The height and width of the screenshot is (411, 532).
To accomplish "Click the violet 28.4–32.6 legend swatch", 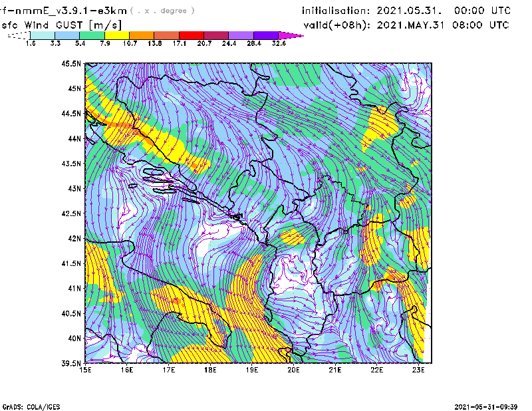I will 265,35.
